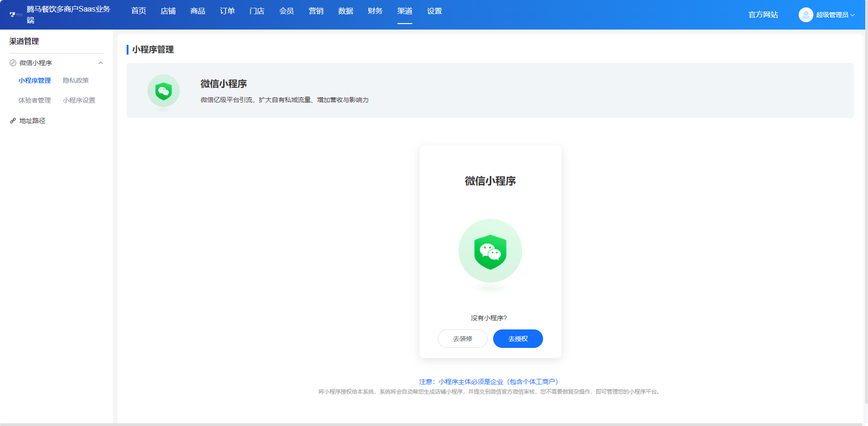Select the 营销 menu item

316,11
